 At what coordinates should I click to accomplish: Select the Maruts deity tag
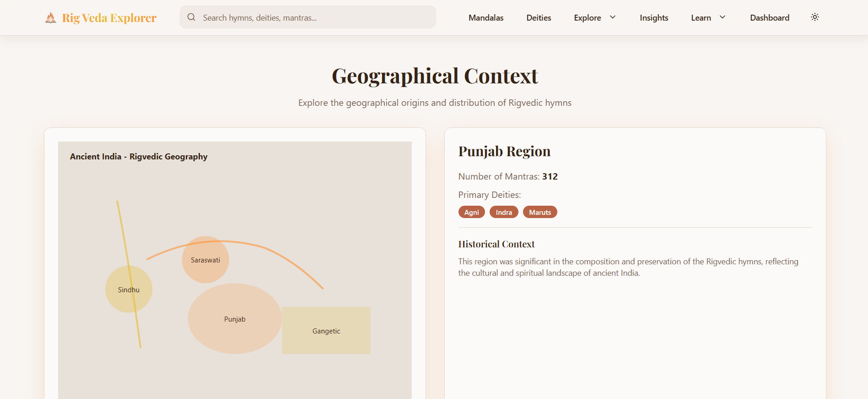tap(539, 212)
